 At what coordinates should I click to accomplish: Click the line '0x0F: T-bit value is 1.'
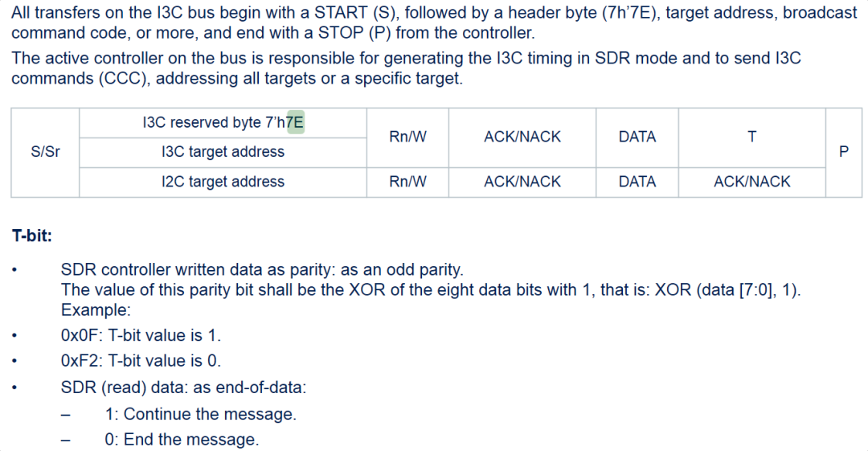coord(141,335)
